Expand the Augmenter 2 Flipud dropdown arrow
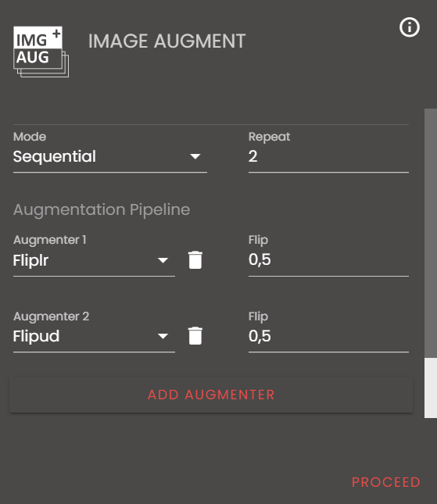 [163, 336]
